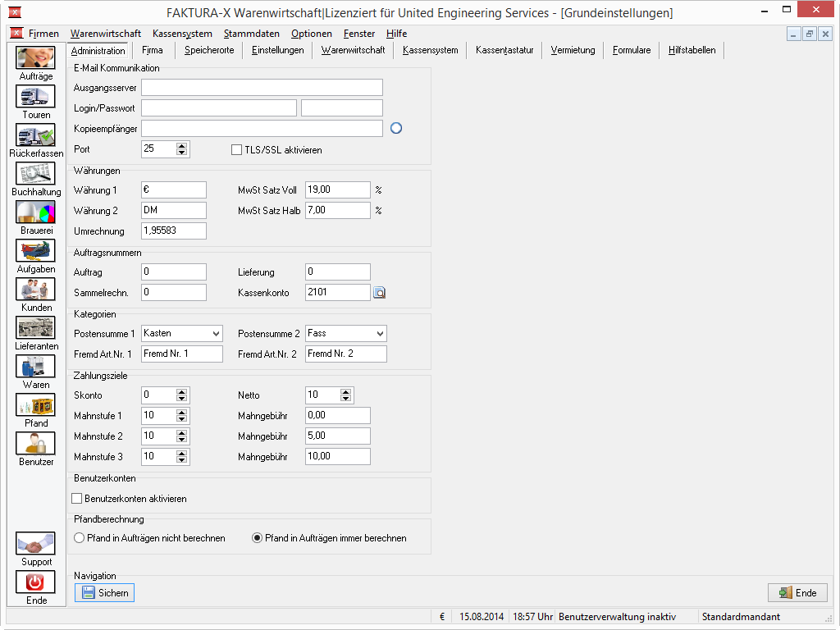The width and height of the screenshot is (840, 630).
Task: Click the MwSt Satz Halb field
Action: click(x=337, y=210)
